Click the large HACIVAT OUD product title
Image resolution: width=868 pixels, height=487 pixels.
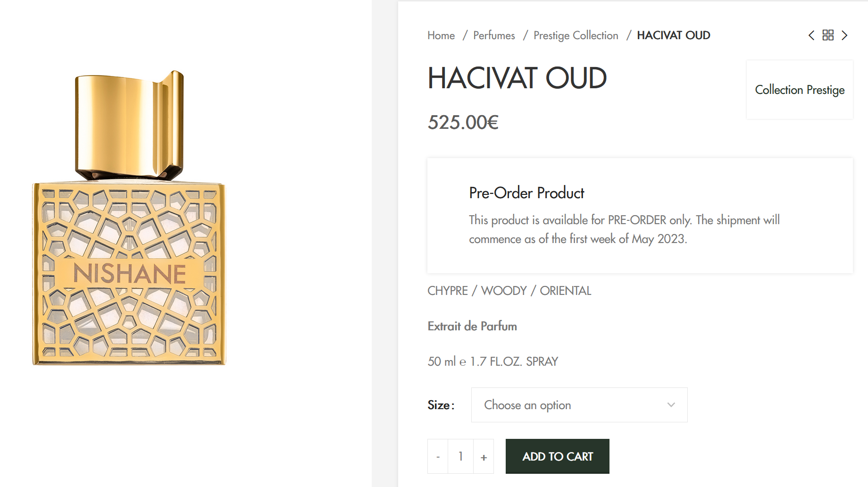(517, 78)
